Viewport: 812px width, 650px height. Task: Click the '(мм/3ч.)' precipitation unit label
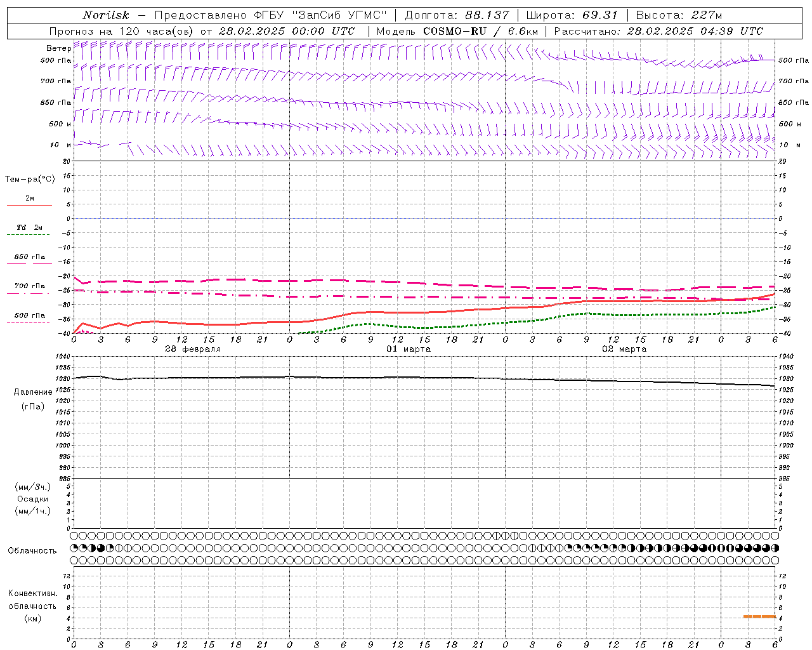(x=33, y=487)
